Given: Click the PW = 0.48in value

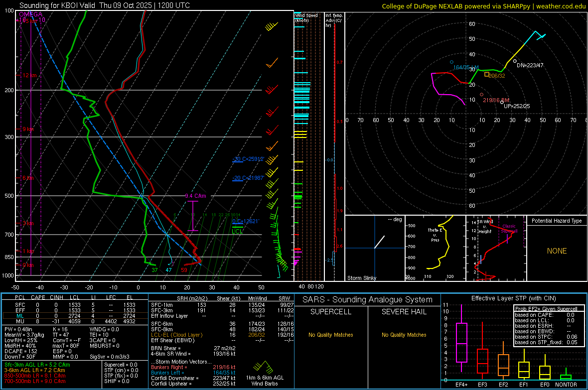Looking at the screenshot, I should pos(18,329).
